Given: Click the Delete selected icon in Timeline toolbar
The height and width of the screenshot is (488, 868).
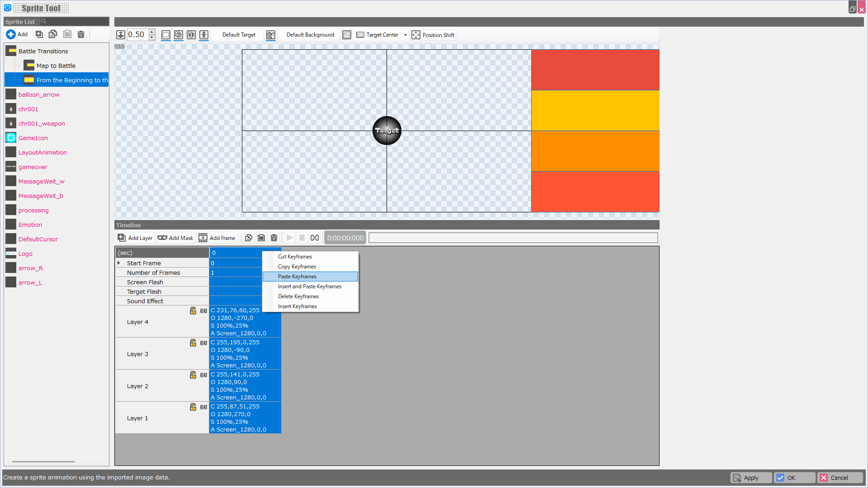Looking at the screenshot, I should click(274, 238).
